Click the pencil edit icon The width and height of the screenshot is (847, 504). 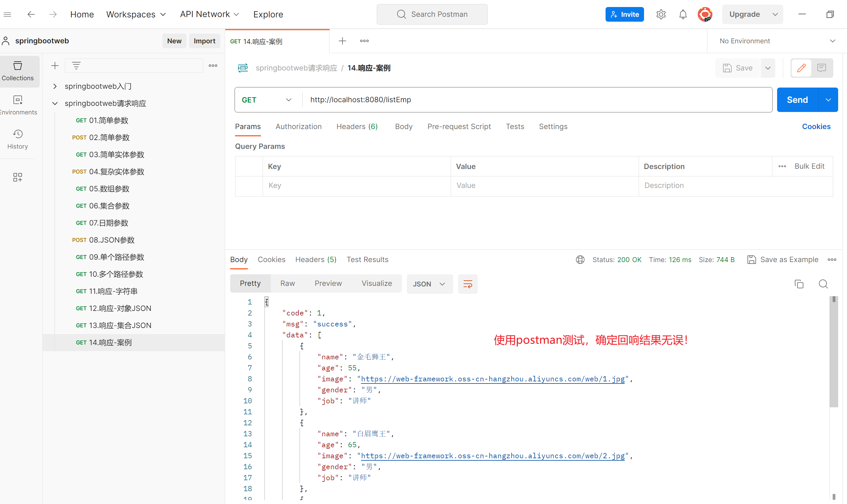coord(802,68)
